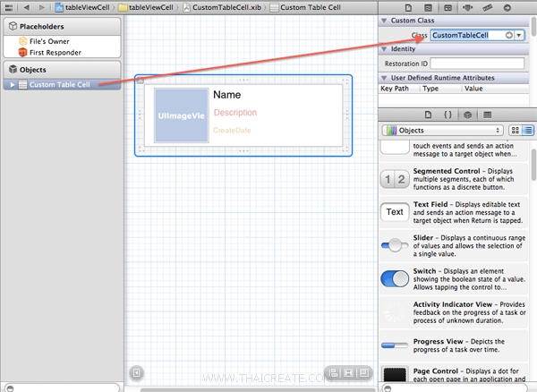
Task: Open the Class combo box dropdown arrow
Action: point(519,35)
